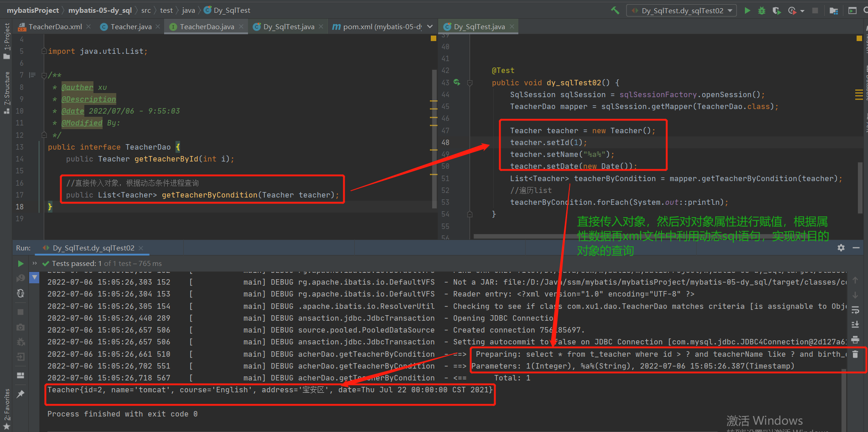Show hidden editor tabs dropdown arrow
Image resolution: width=868 pixels, height=432 pixels.
[x=430, y=26]
